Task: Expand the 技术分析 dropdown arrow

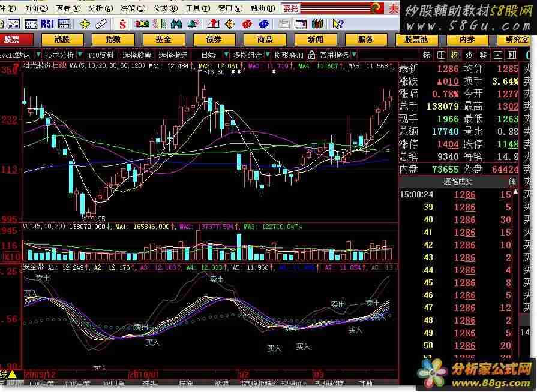Action: [x=80, y=55]
